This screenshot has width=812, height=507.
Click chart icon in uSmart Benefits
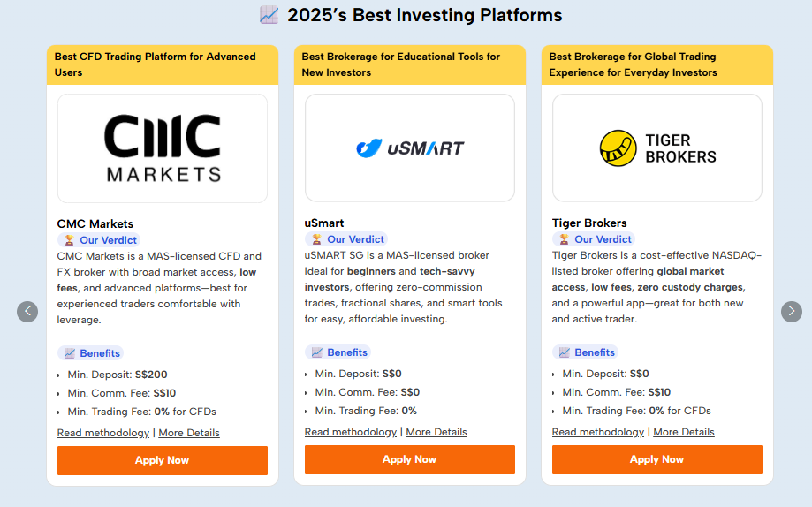point(317,352)
